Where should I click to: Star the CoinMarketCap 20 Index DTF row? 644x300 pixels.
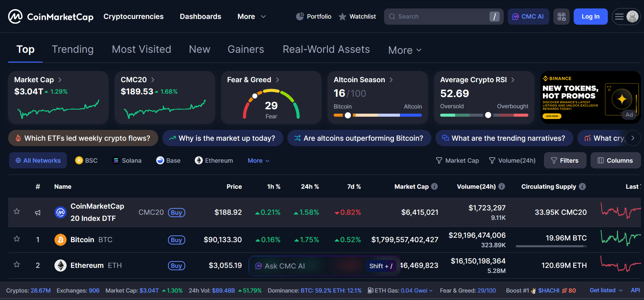(17, 212)
